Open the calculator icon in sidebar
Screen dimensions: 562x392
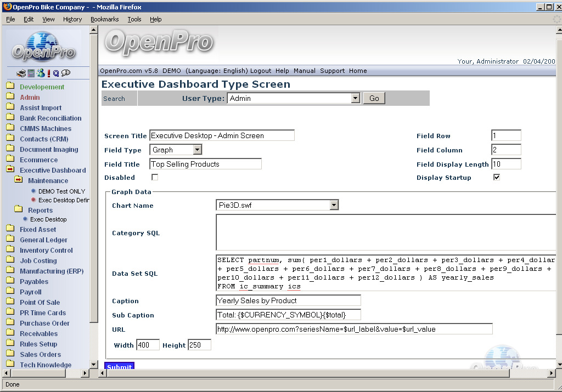point(31,73)
